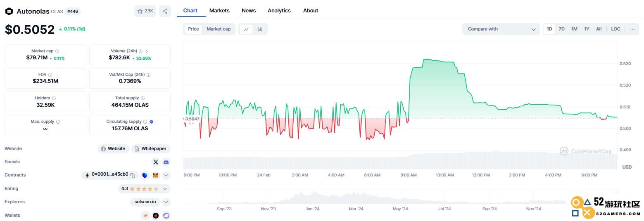Click the $234.51M FDV value
The image size is (644, 221).
[x=45, y=81]
